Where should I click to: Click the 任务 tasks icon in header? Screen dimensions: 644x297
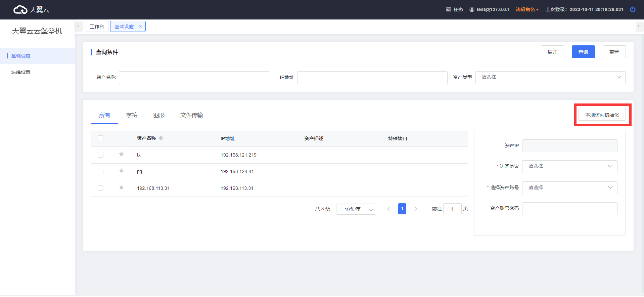[449, 9]
